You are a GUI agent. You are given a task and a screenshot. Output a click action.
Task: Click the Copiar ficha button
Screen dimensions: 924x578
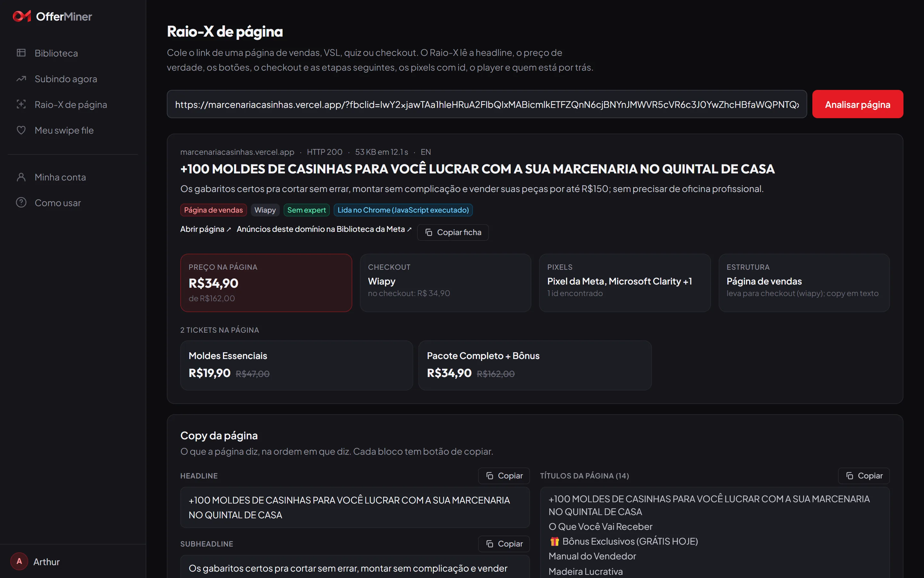point(453,232)
